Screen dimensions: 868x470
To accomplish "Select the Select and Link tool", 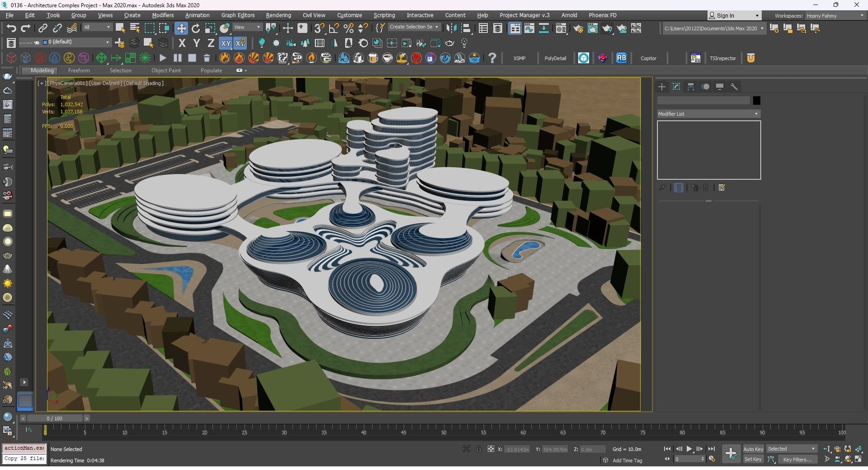I will pyautogui.click(x=42, y=28).
